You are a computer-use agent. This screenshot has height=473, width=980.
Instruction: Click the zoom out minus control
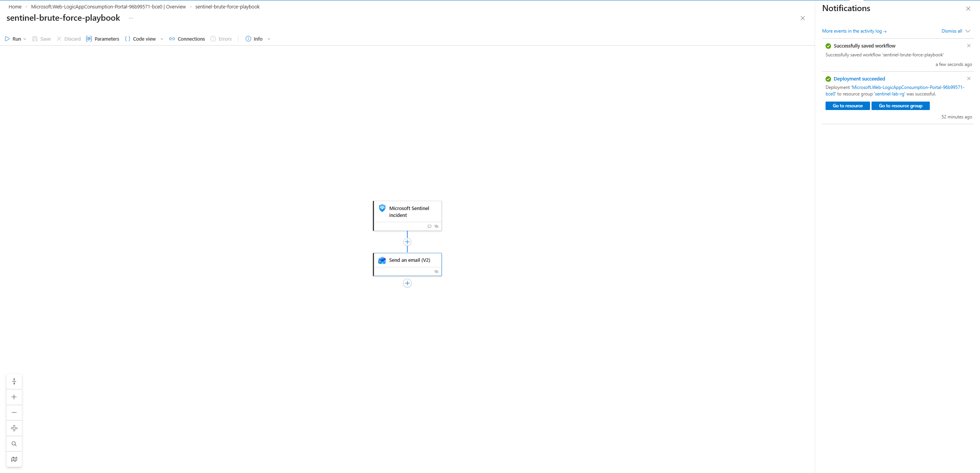tap(14, 412)
